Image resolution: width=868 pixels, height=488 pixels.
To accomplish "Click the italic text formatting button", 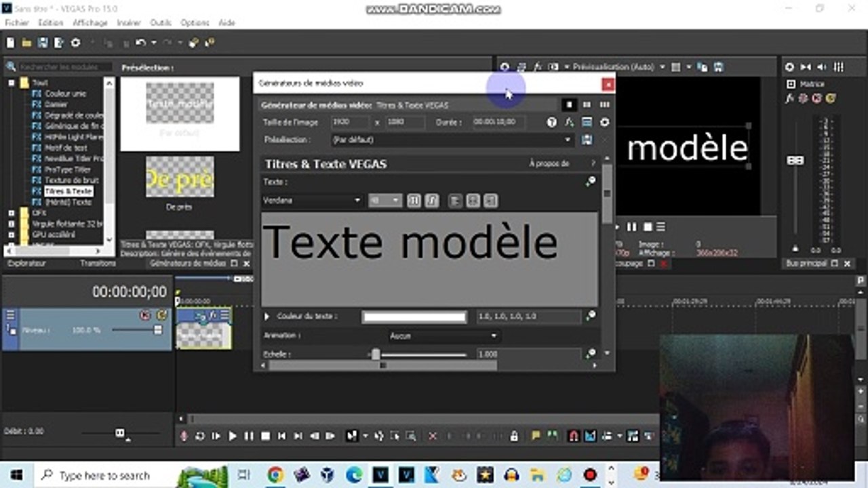I will [432, 201].
